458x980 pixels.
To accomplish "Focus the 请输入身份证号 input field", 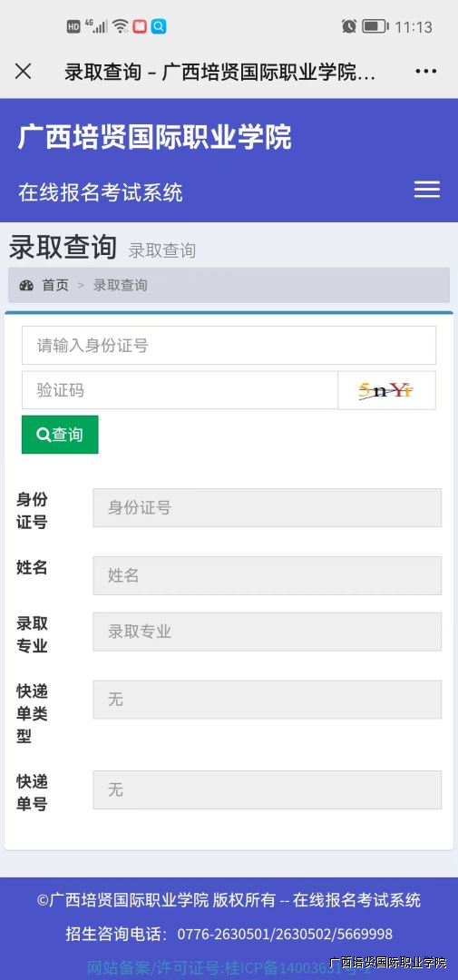I will [x=229, y=345].
